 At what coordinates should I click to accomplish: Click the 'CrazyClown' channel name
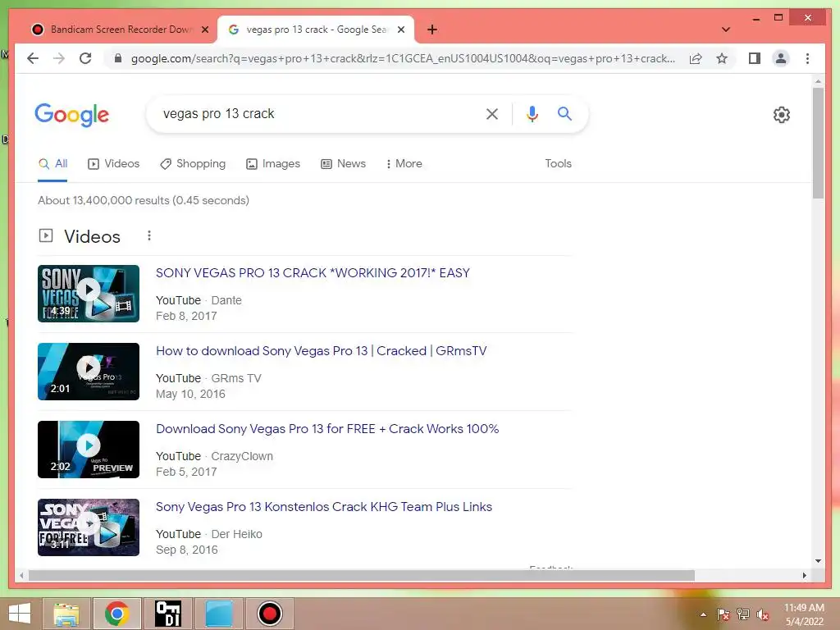pos(242,456)
